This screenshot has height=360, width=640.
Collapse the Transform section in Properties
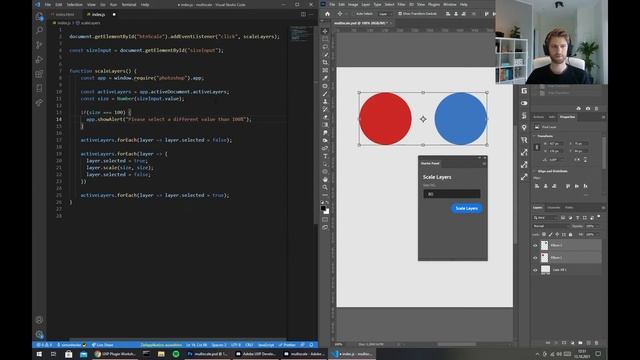click(x=534, y=136)
